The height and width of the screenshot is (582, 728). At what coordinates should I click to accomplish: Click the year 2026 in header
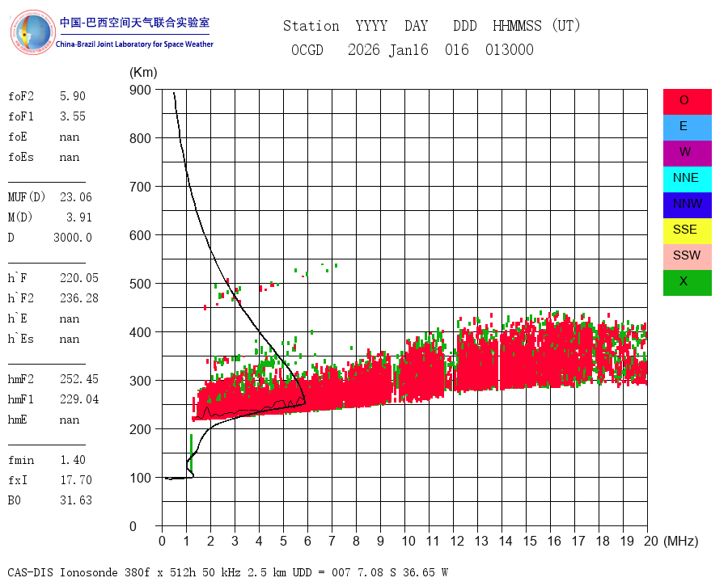(363, 49)
